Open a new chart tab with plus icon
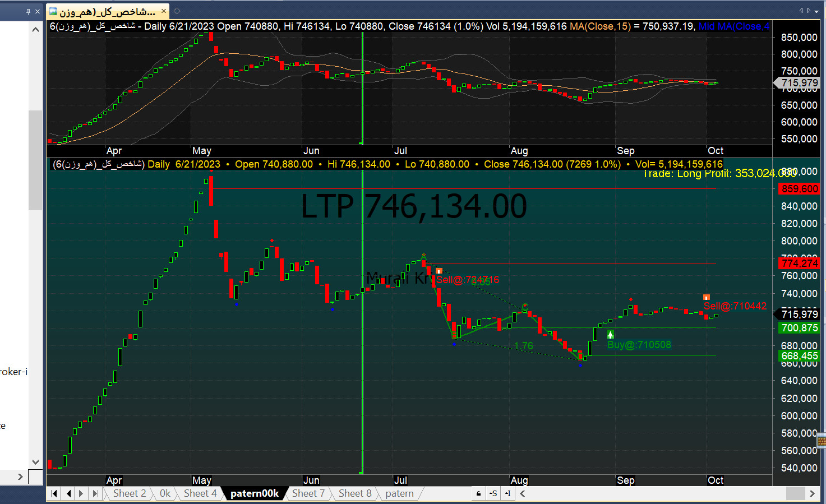The width and height of the screenshot is (826, 504). tap(177, 11)
